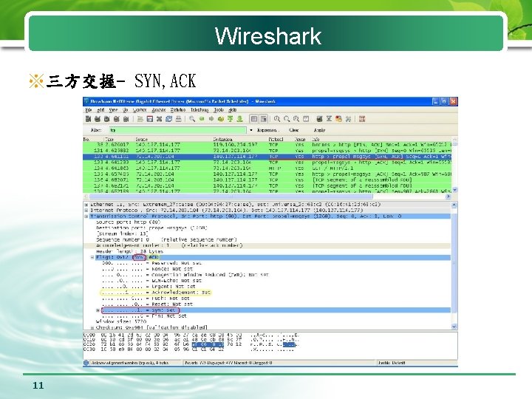The image size is (532, 399).
Task: Open capture options from the toolbar
Action: [98, 119]
